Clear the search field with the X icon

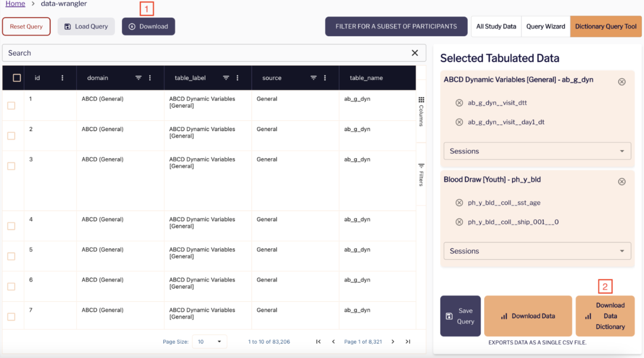coord(415,53)
